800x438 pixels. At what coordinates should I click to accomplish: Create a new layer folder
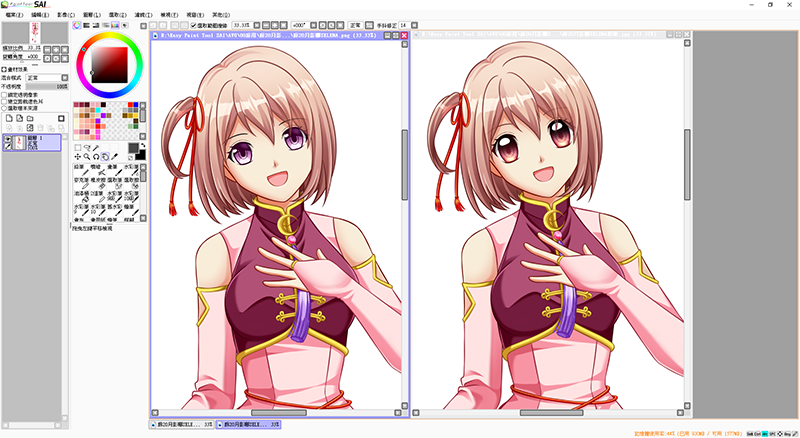tap(30, 118)
